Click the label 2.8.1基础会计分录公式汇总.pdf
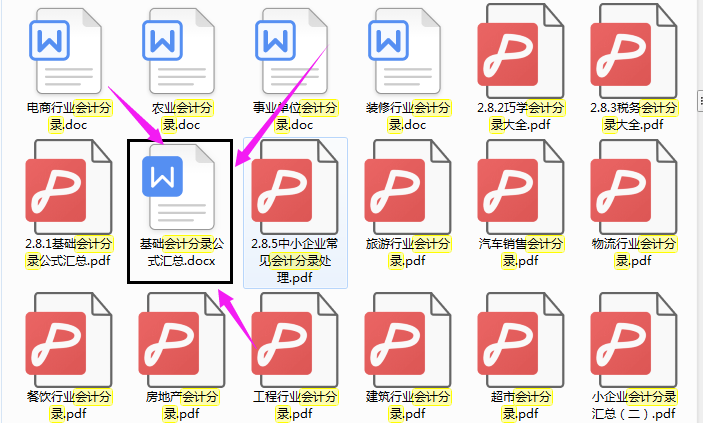Screen dimensions: 703x423 (69, 252)
